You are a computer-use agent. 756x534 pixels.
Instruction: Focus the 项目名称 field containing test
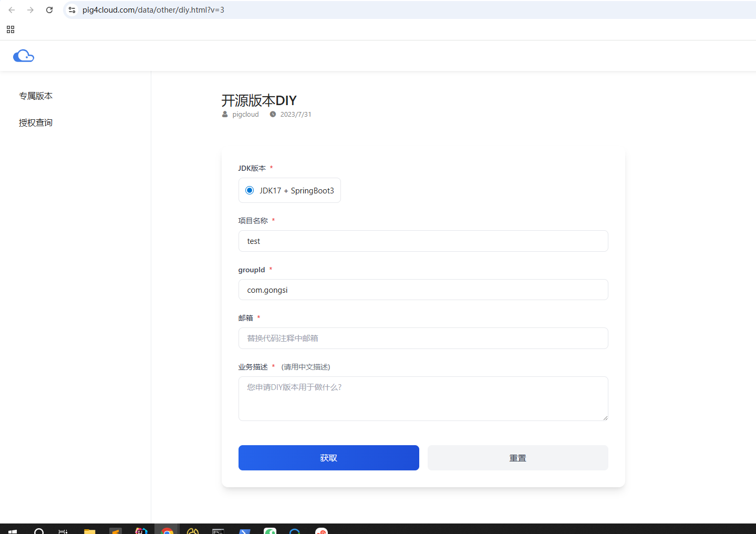coord(423,241)
